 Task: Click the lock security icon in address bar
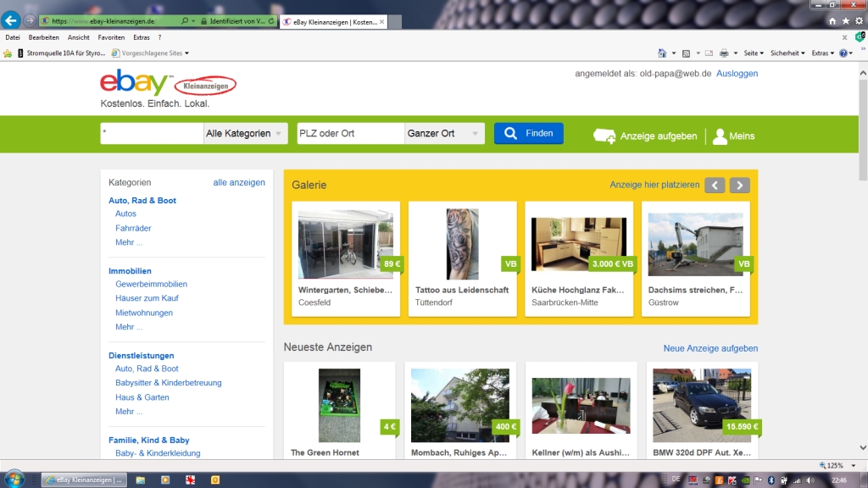(203, 21)
